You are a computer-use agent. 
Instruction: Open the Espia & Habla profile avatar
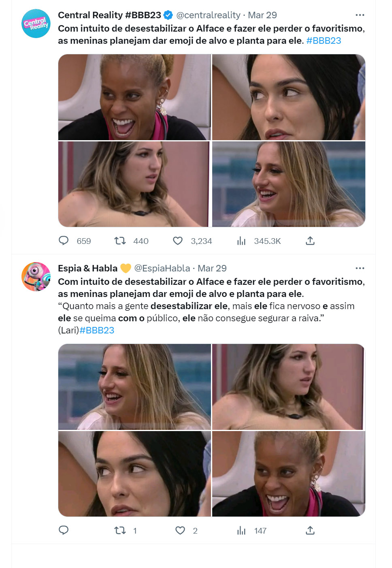click(36, 277)
